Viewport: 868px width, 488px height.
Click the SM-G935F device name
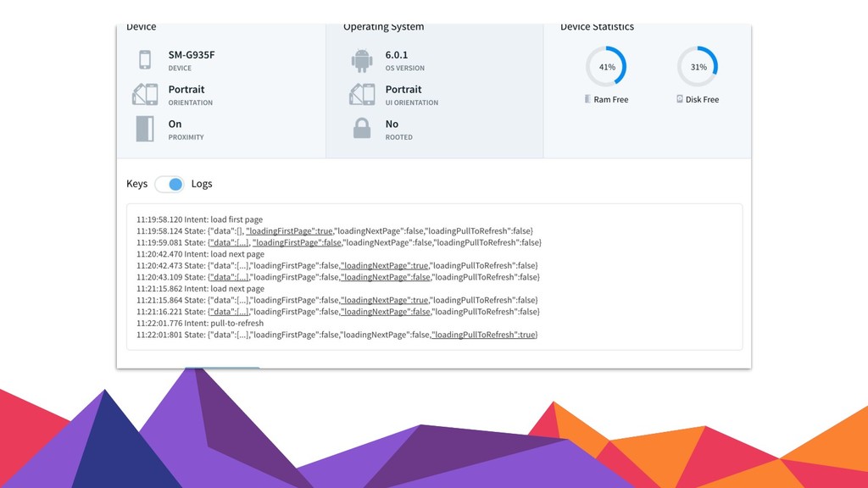click(x=192, y=55)
